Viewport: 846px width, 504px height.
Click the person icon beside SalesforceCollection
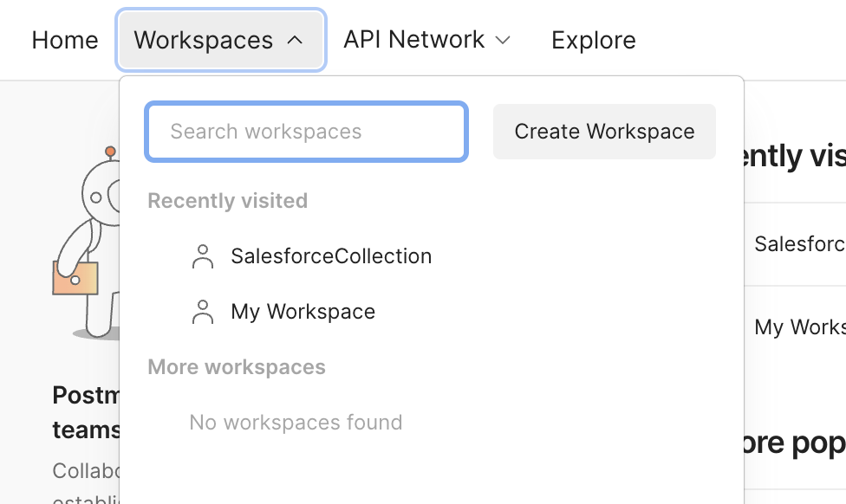point(203,256)
